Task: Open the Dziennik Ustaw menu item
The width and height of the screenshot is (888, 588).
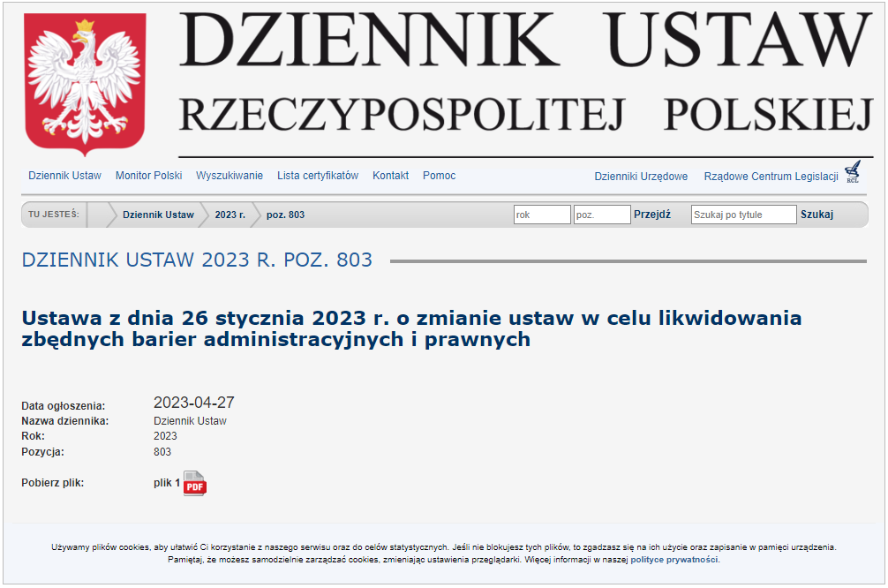Action: coord(64,176)
